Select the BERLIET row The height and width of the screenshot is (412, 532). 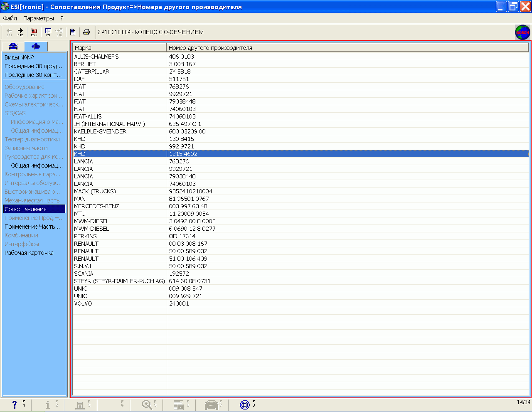click(x=301, y=64)
